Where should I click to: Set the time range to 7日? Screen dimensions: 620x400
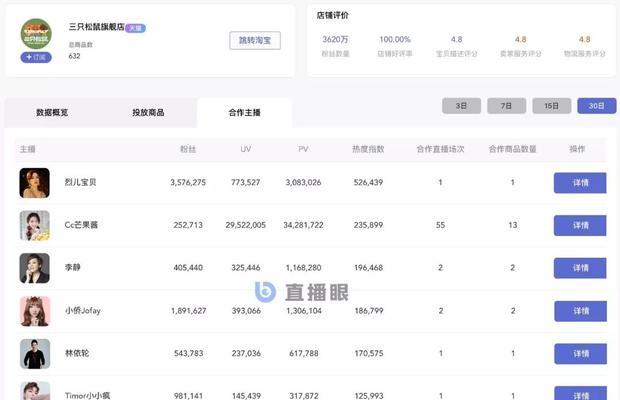[x=507, y=106]
